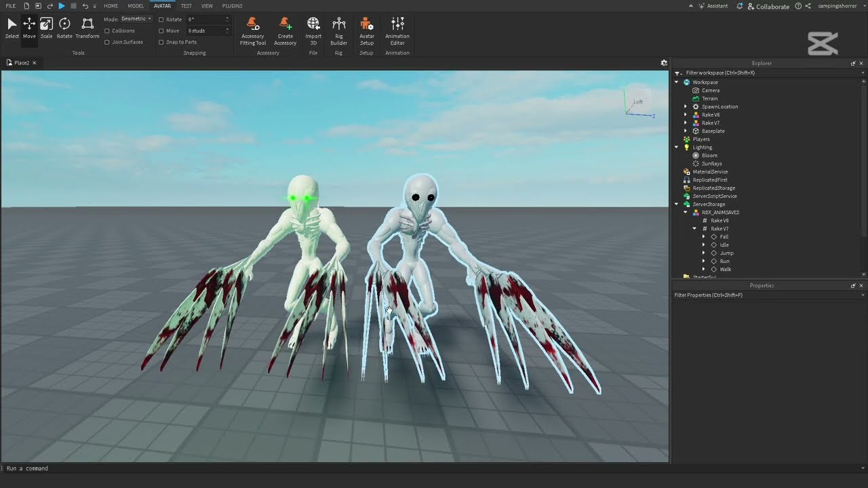Enable Rotate snapping checkbox

(x=161, y=20)
